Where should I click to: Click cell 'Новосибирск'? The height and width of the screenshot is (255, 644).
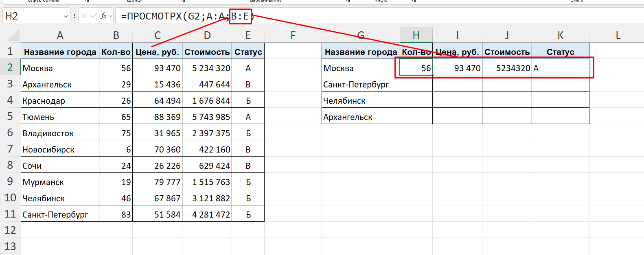point(60,149)
